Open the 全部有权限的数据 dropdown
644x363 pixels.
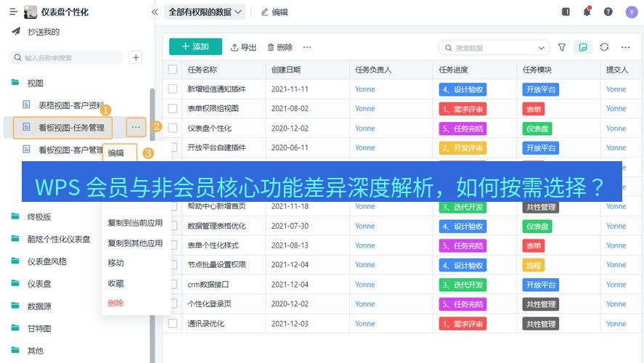click(x=205, y=12)
